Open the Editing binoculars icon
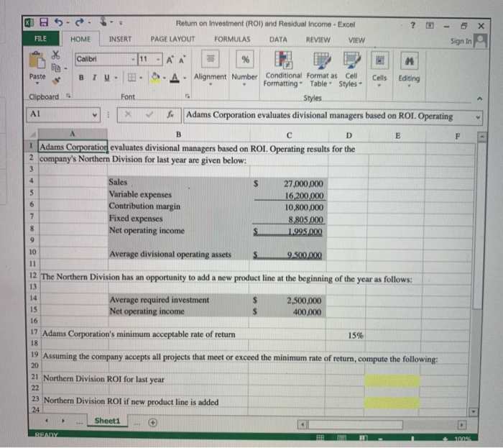The width and height of the screenshot is (503, 448). point(410,60)
